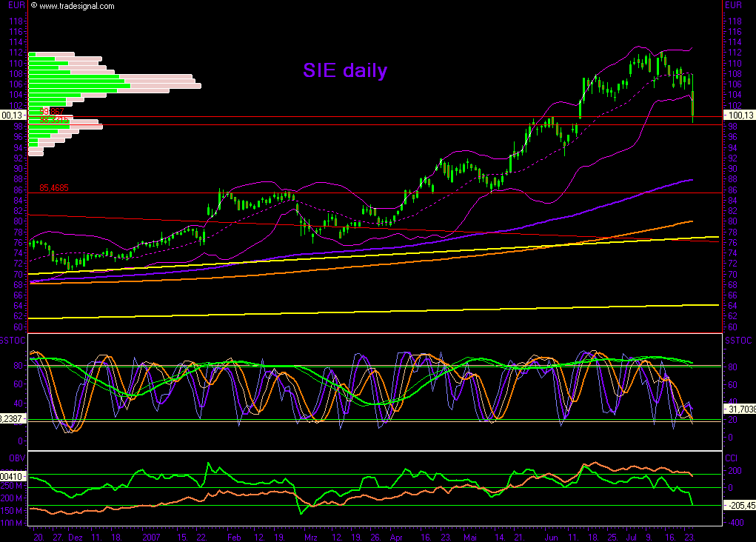Select the CCI indicator label

[732, 457]
